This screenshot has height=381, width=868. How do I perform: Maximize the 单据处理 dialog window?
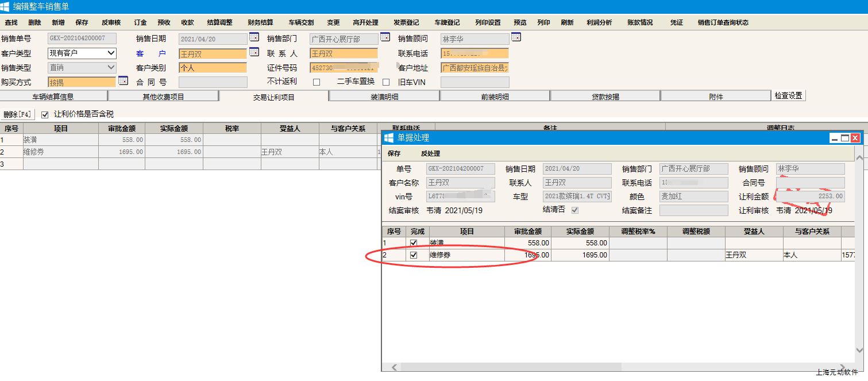point(844,138)
